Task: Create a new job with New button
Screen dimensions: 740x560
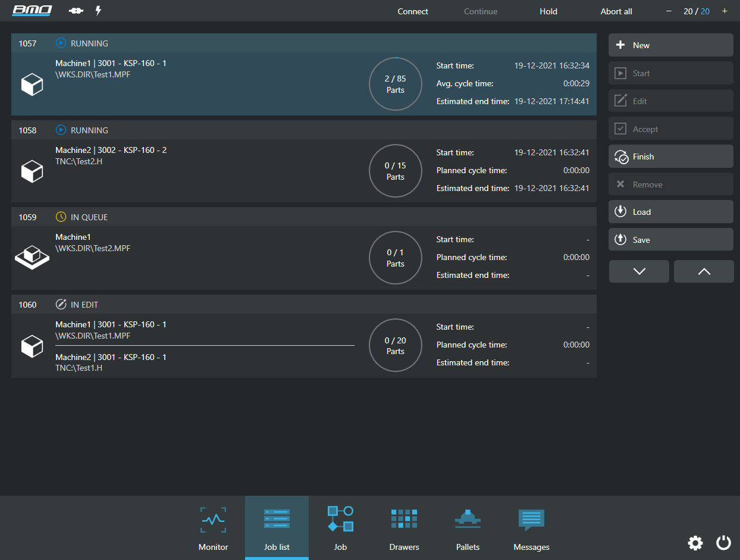Action: 670,45
